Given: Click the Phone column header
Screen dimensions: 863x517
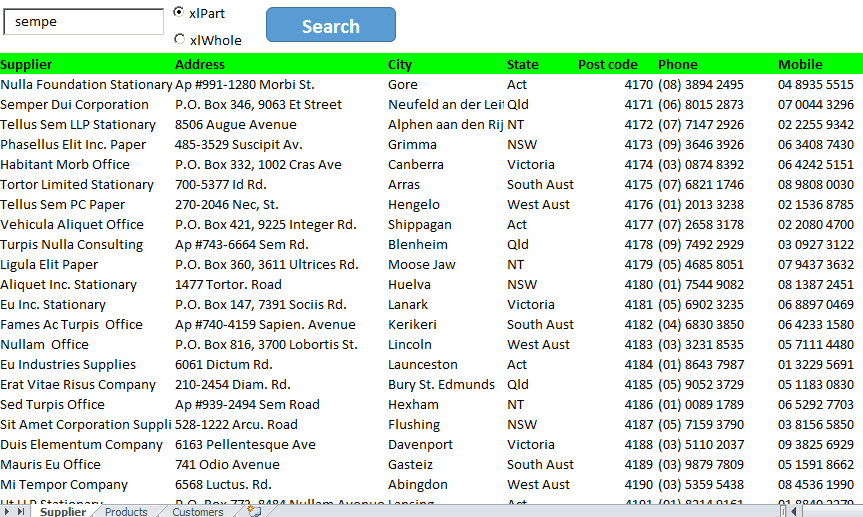Looking at the screenshot, I should click(678, 64).
